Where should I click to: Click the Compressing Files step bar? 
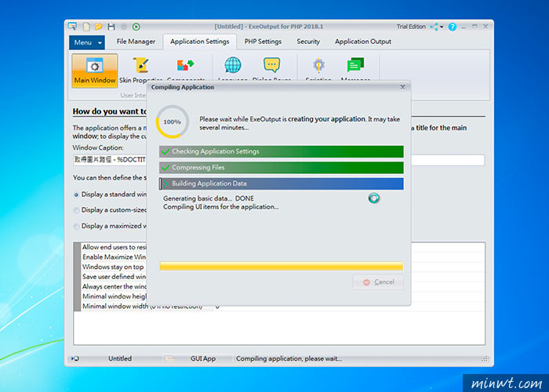[281, 168]
